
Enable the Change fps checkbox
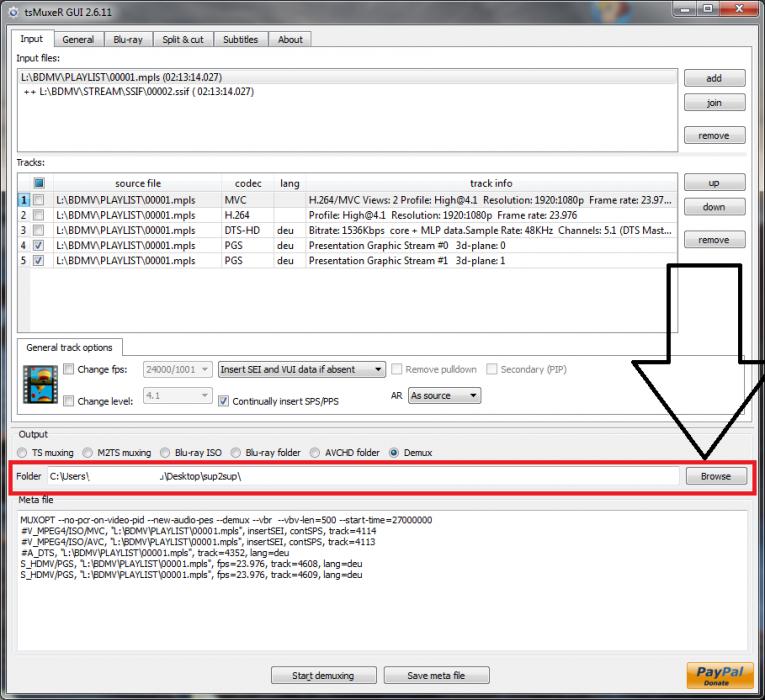[69, 369]
